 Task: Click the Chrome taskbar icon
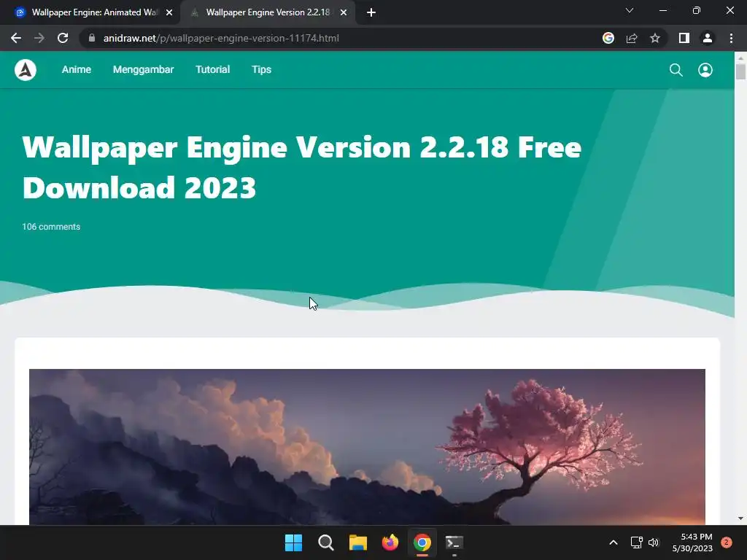[x=422, y=542]
